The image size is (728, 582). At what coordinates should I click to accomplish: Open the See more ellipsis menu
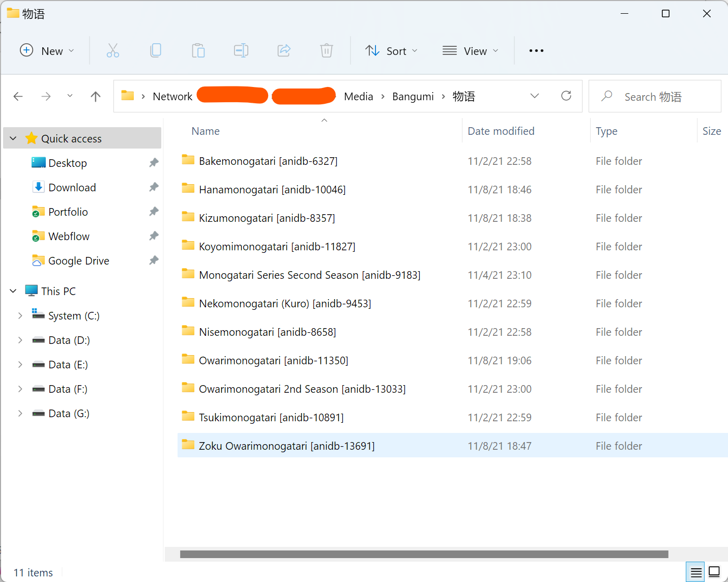coord(536,50)
